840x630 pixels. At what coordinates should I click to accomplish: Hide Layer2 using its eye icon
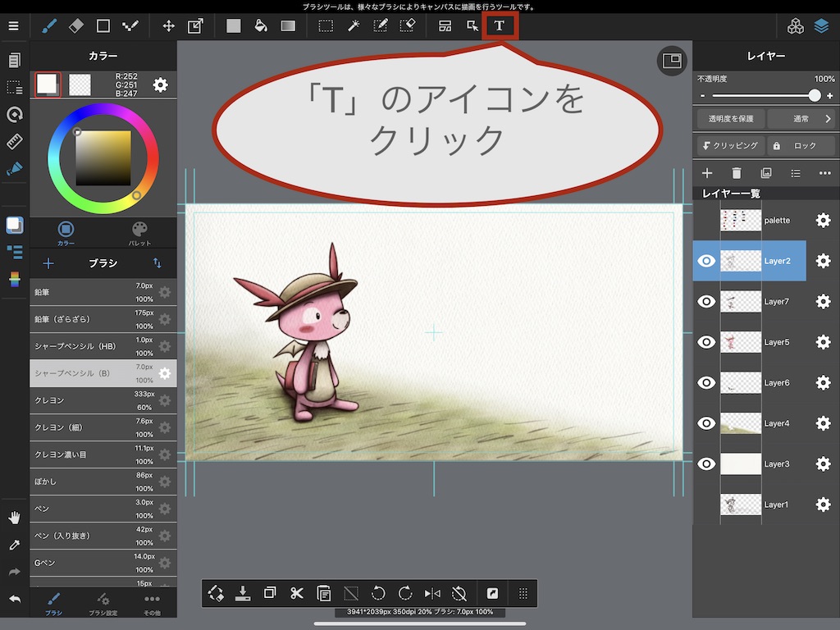(706, 261)
